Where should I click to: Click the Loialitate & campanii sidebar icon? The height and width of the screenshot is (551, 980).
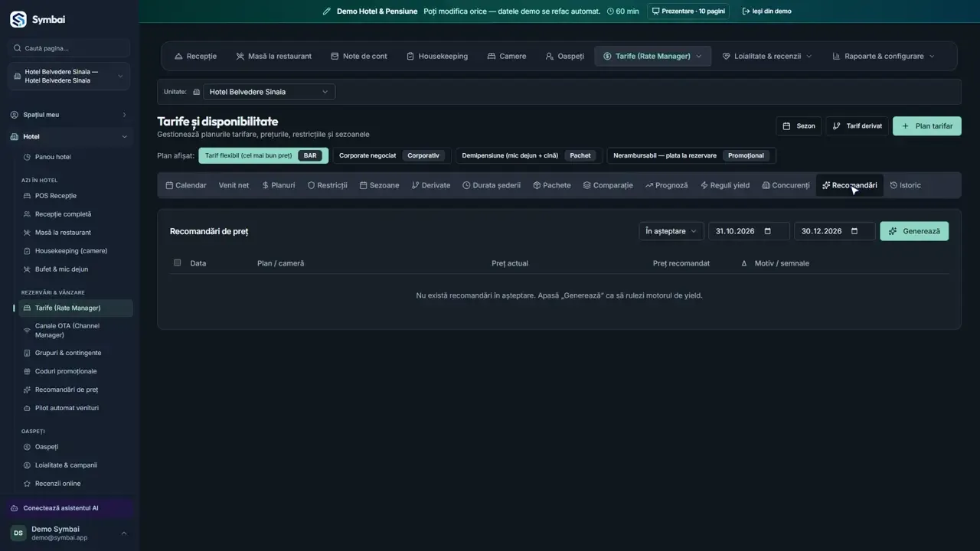pos(28,465)
